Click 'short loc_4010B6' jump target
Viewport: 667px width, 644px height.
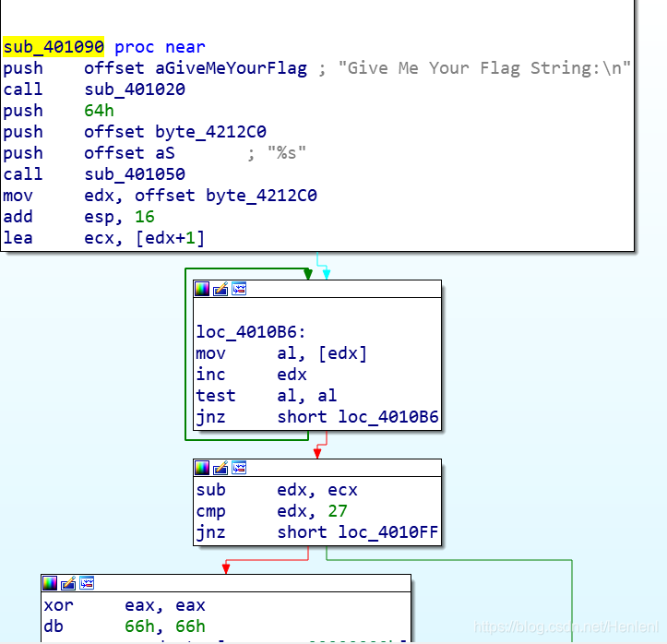click(x=358, y=417)
